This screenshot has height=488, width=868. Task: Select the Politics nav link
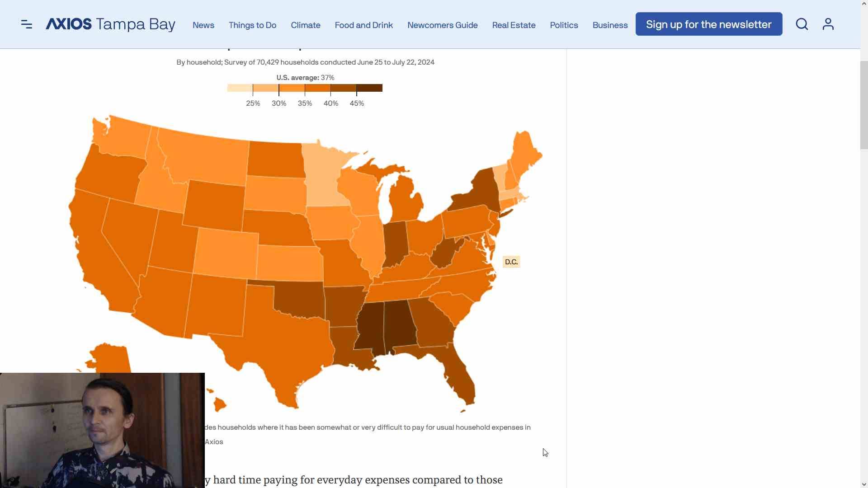(564, 25)
